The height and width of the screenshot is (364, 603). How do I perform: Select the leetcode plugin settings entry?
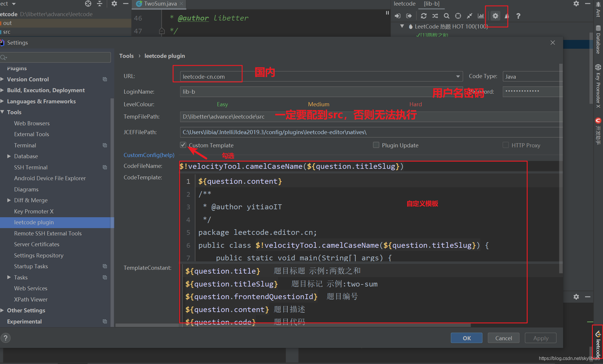pyautogui.click(x=57, y=222)
